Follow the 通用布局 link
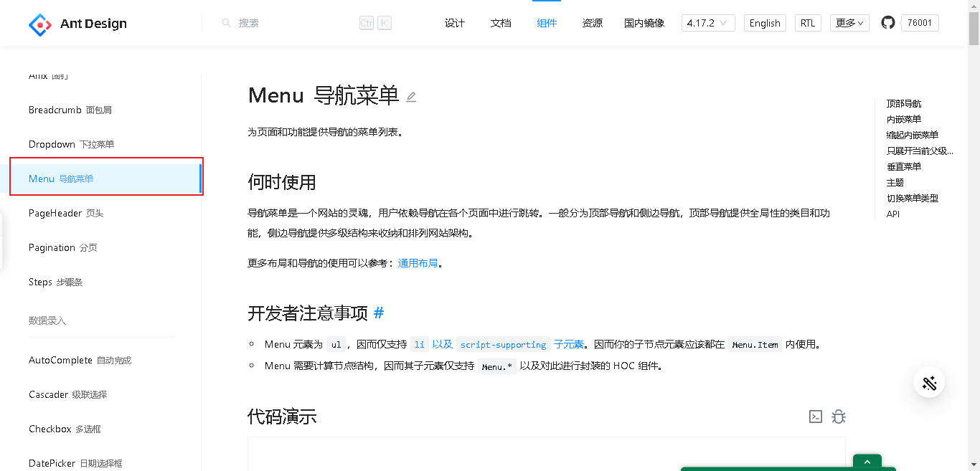The width and height of the screenshot is (980, 471). click(418, 263)
